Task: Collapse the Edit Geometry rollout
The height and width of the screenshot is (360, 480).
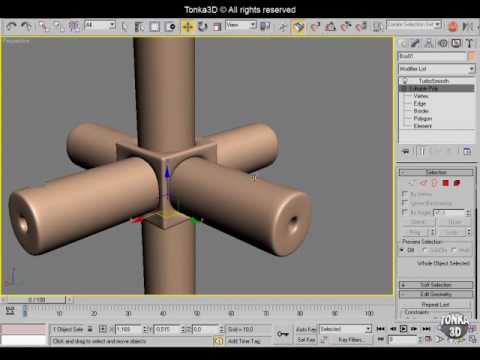Action: click(x=436, y=294)
